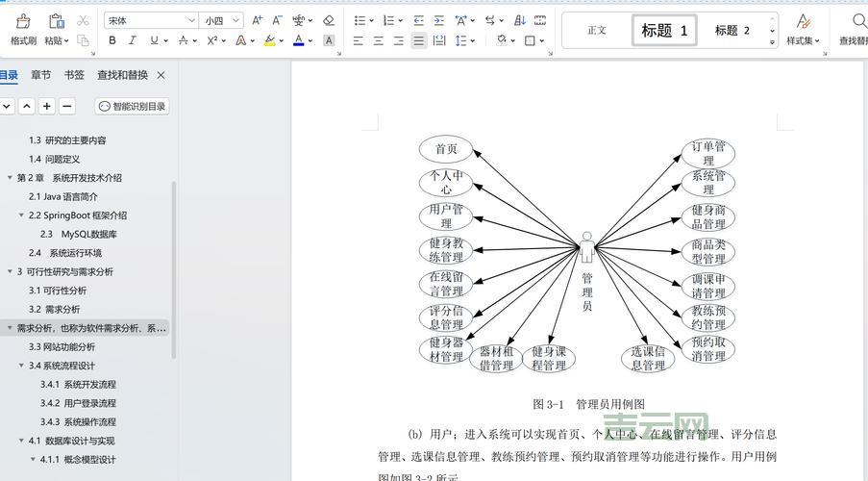The width and height of the screenshot is (868, 481).
Task: Open the font size box showing 小四
Action: (x=221, y=20)
